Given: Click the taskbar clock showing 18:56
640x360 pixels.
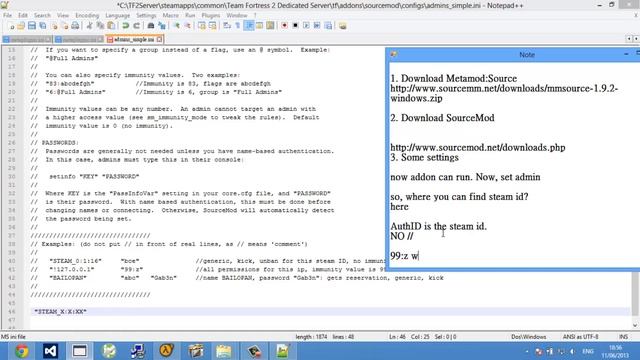Looking at the screenshot, I should tap(615, 351).
